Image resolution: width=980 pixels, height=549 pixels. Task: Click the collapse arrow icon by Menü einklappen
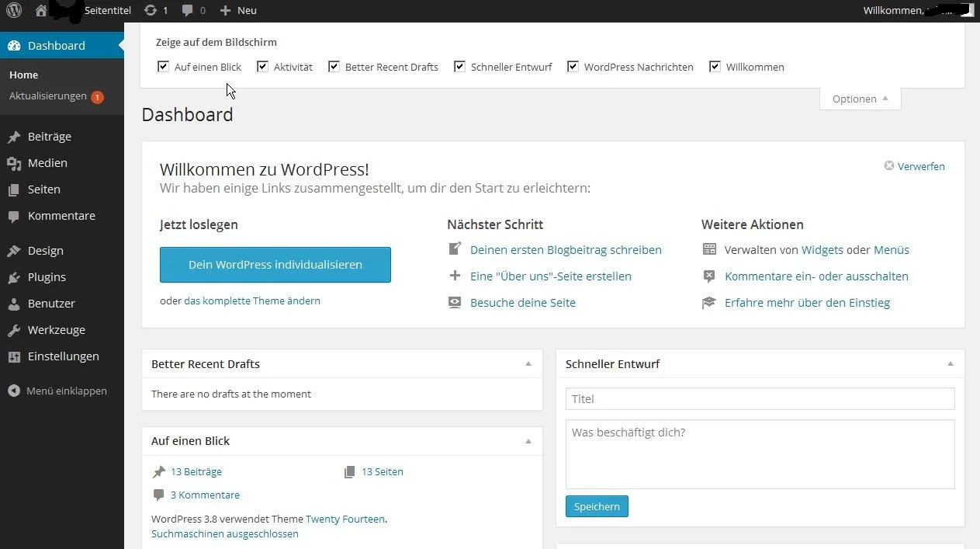(x=14, y=391)
